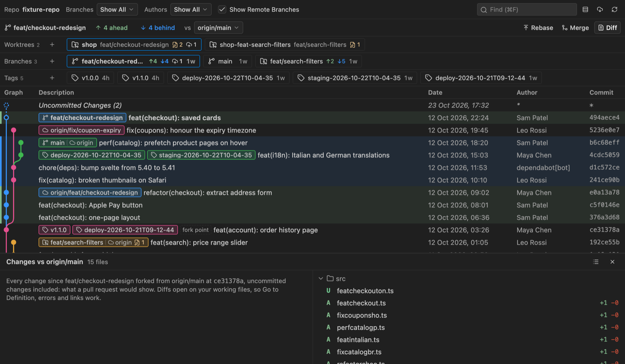Open the shop-feat-search-filters worktree chip

285,44
